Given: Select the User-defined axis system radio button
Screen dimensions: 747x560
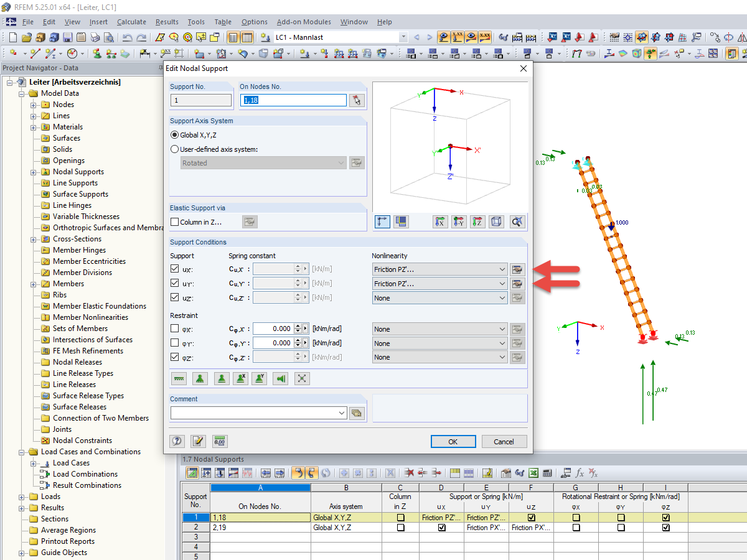Looking at the screenshot, I should pos(175,148).
